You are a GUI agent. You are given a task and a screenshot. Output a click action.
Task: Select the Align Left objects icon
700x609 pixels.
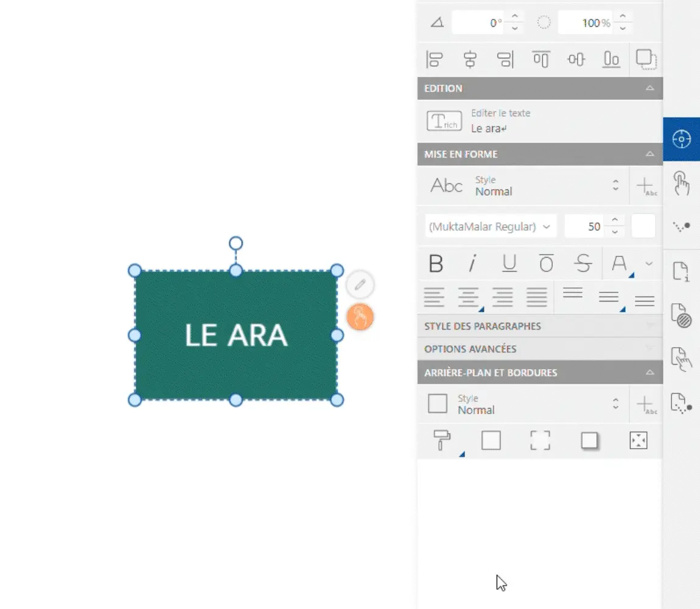(x=434, y=59)
